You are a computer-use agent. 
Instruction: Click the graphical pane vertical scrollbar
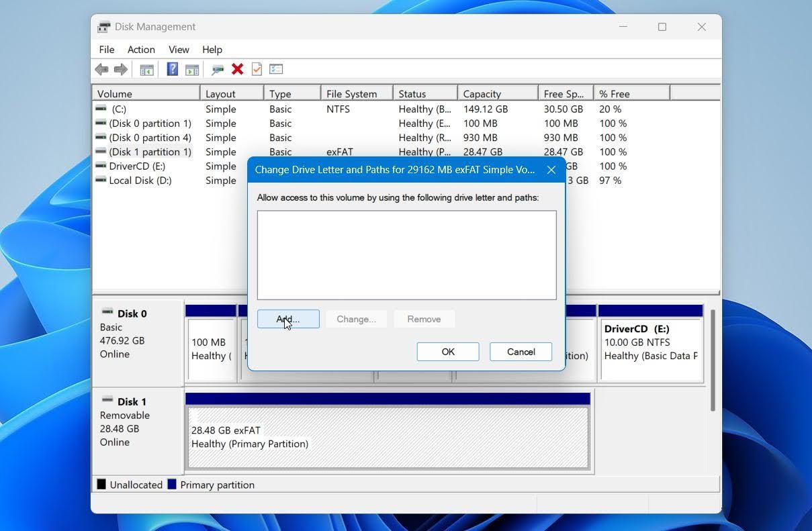[x=713, y=360]
